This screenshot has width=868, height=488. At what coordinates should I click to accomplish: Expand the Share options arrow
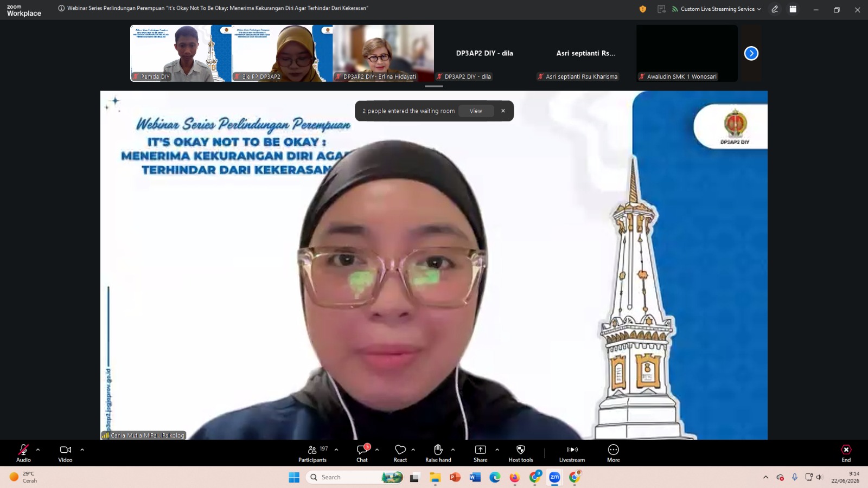497,450
